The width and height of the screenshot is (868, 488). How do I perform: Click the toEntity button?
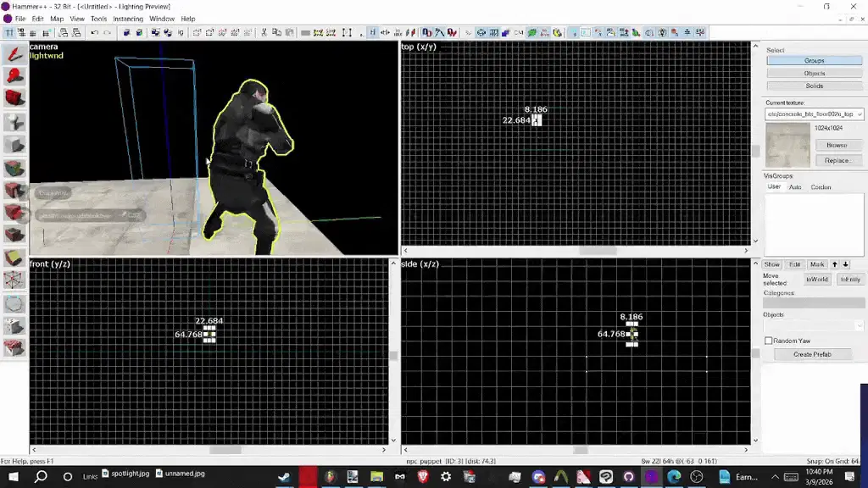click(850, 280)
